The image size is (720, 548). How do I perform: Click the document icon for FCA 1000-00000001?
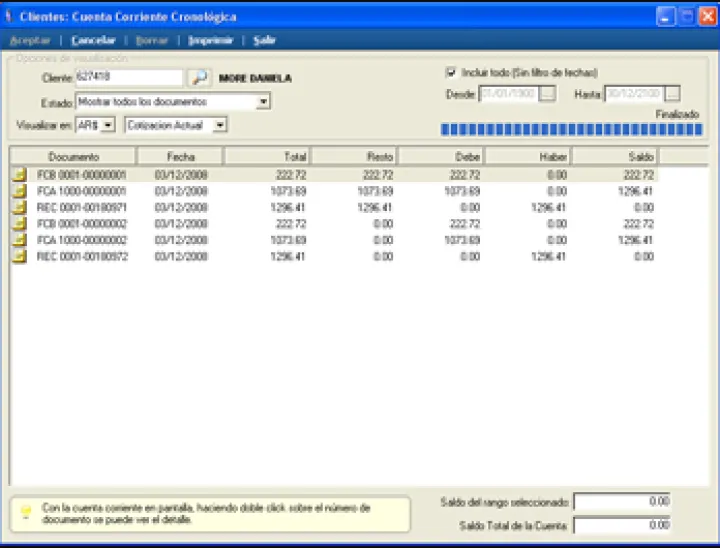[x=19, y=190]
